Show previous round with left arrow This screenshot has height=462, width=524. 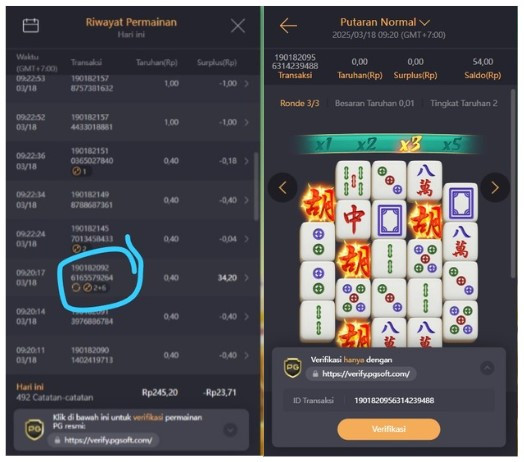pyautogui.click(x=283, y=188)
